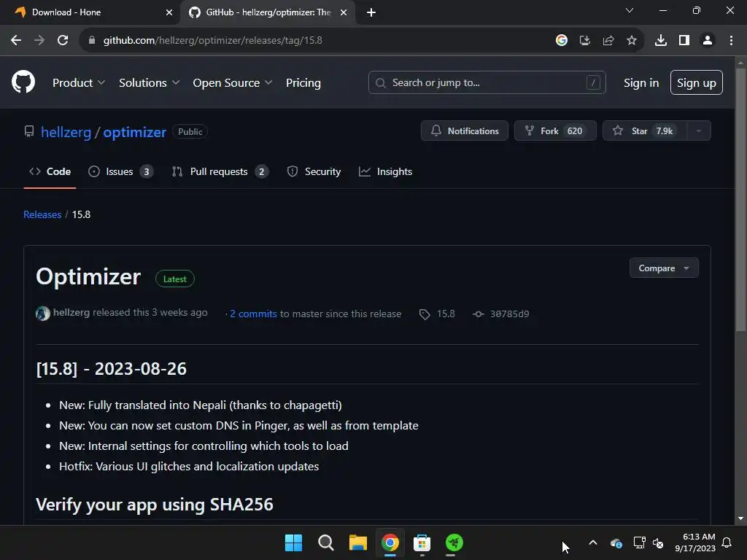This screenshot has width=747, height=560.
Task: Open hellzerg user profile link
Action: tap(66, 132)
